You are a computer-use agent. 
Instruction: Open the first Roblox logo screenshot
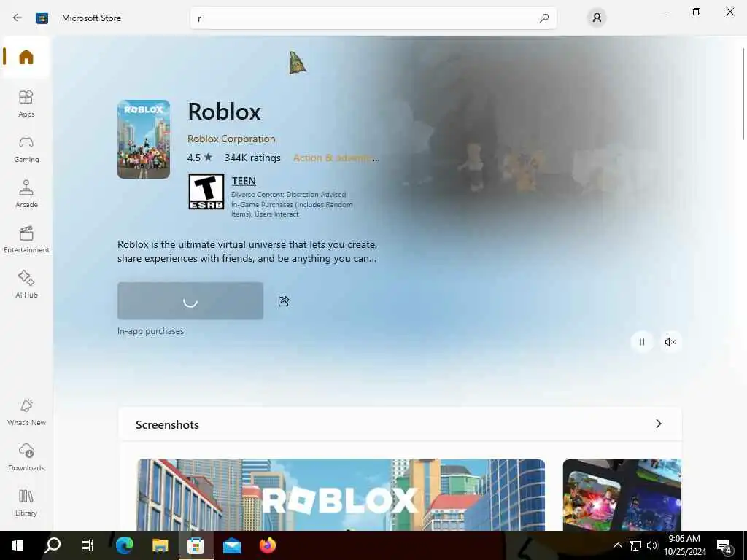tap(340, 495)
